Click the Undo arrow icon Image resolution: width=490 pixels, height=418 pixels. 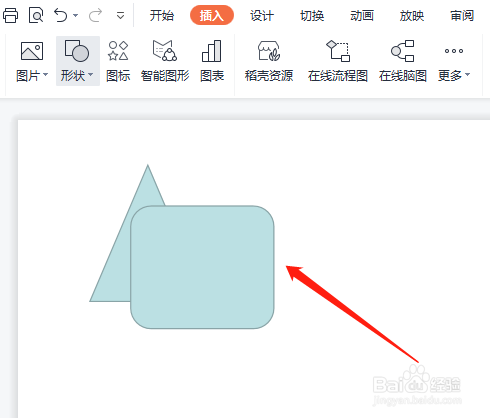pyautogui.click(x=61, y=15)
